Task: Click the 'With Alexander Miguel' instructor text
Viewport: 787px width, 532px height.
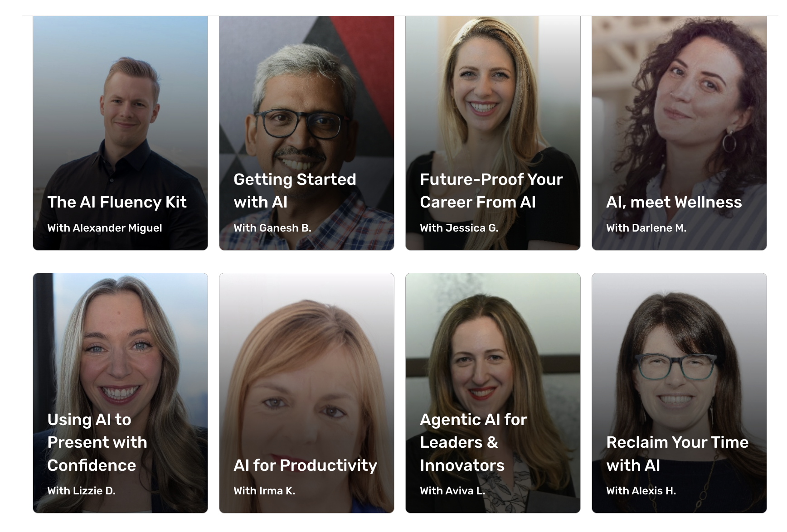Action: point(105,228)
